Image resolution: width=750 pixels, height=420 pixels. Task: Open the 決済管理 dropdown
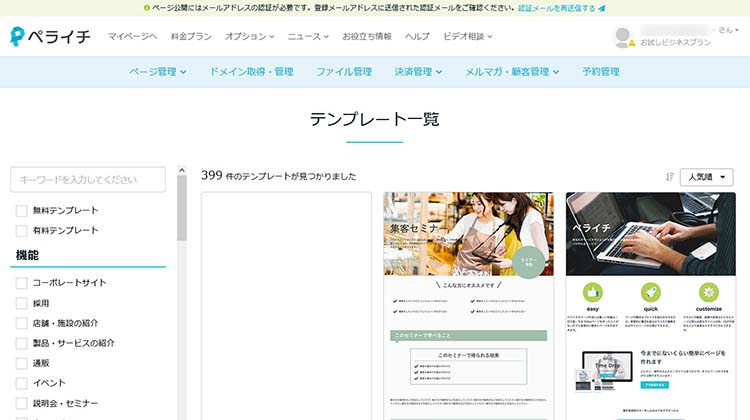click(418, 72)
